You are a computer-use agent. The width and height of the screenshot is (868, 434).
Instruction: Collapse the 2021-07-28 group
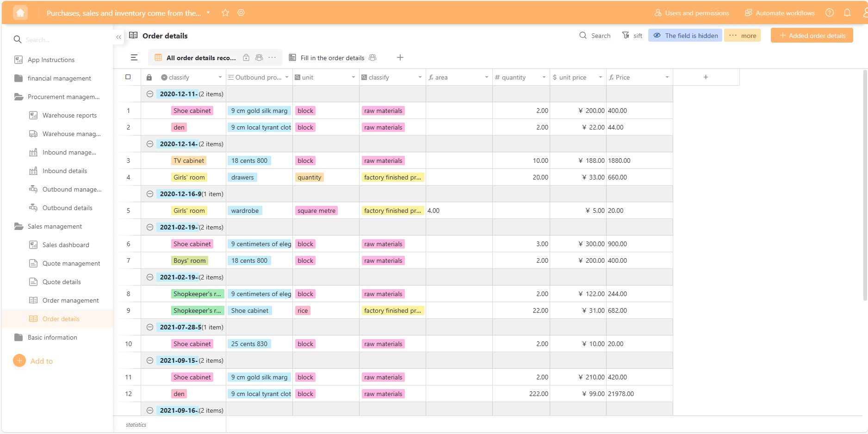tap(150, 327)
